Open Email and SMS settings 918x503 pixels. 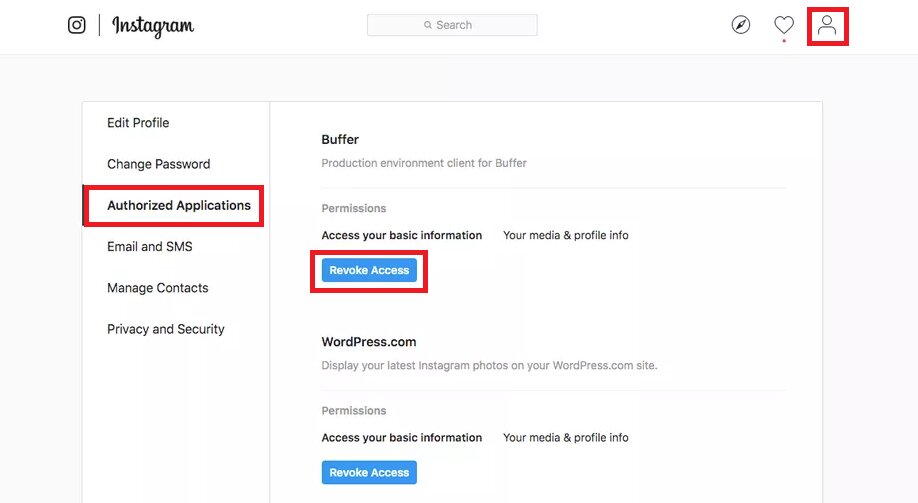(150, 247)
